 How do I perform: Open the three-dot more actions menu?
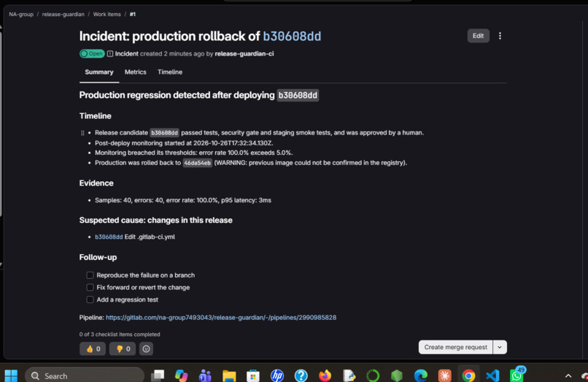(x=500, y=36)
